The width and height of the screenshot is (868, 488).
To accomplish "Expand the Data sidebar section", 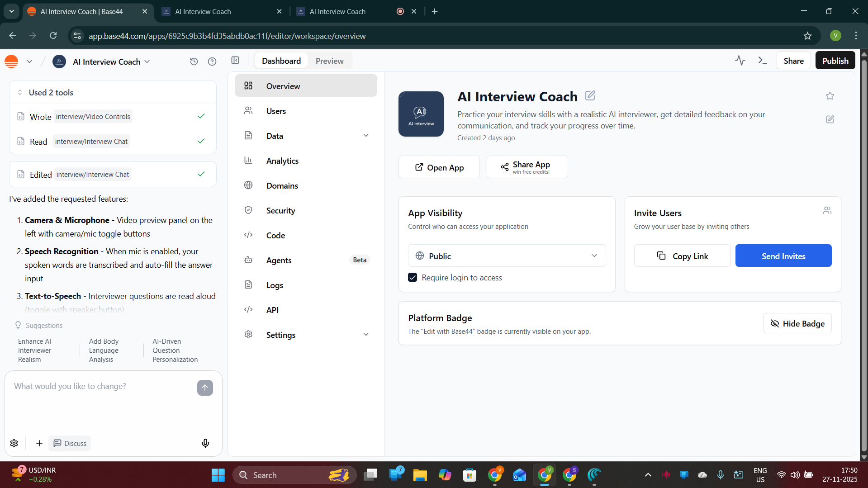I will tap(366, 136).
